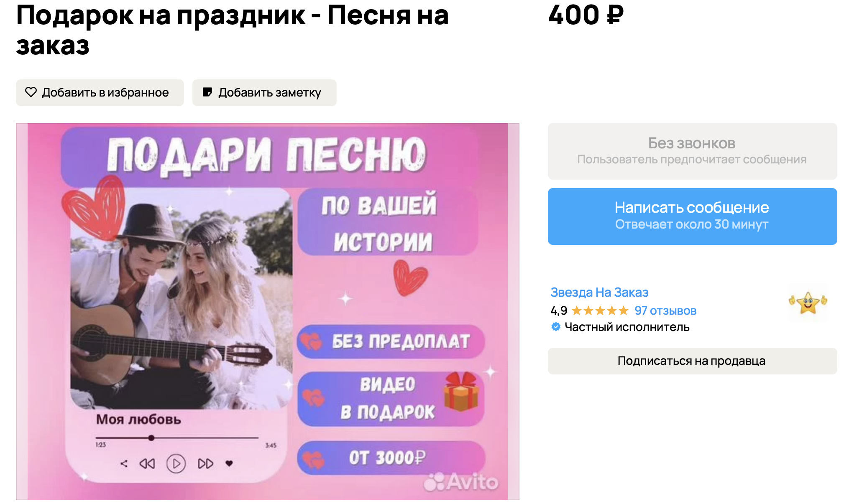Click the disabled Без звонков button
The width and height of the screenshot is (844, 504).
(692, 151)
